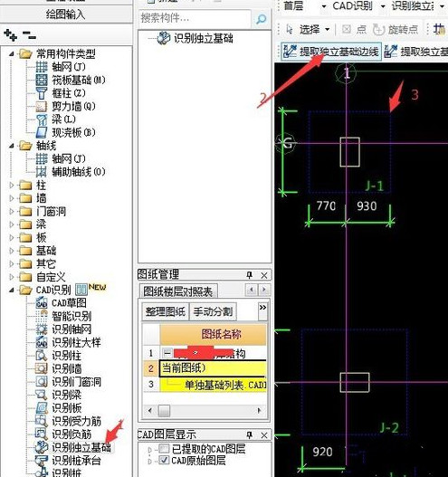Open the 选择 dropdown arrow
This screenshot has height=477, width=448.
point(328,30)
